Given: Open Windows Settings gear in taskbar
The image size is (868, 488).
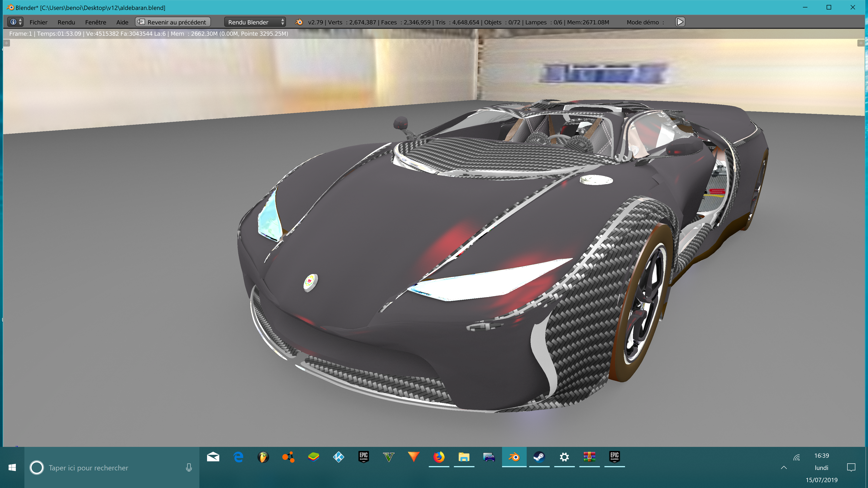Looking at the screenshot, I should (x=564, y=457).
